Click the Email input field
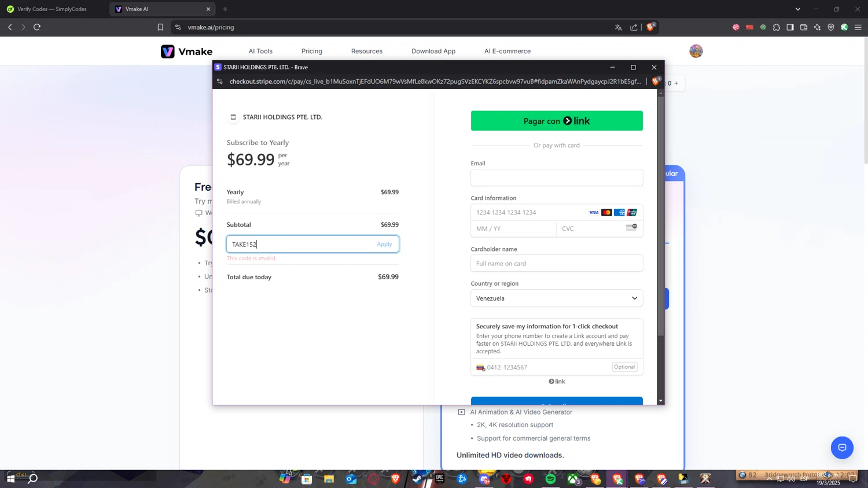868x488 pixels. tap(557, 178)
